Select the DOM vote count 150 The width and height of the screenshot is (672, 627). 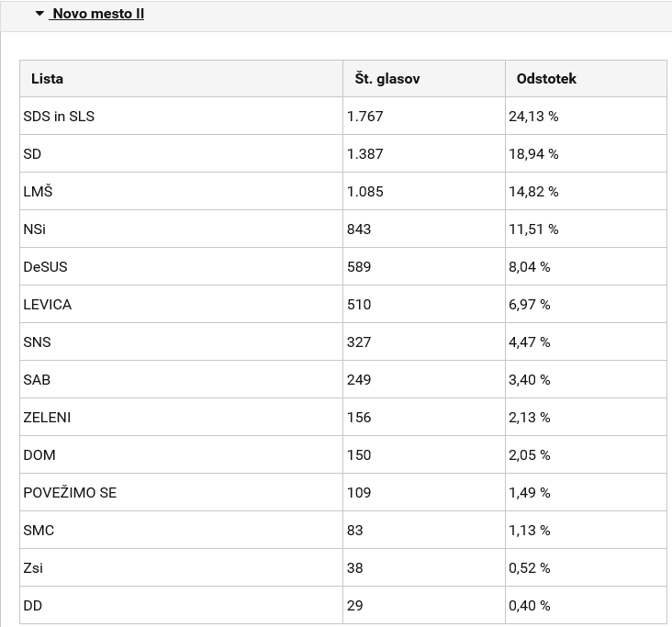point(359,455)
